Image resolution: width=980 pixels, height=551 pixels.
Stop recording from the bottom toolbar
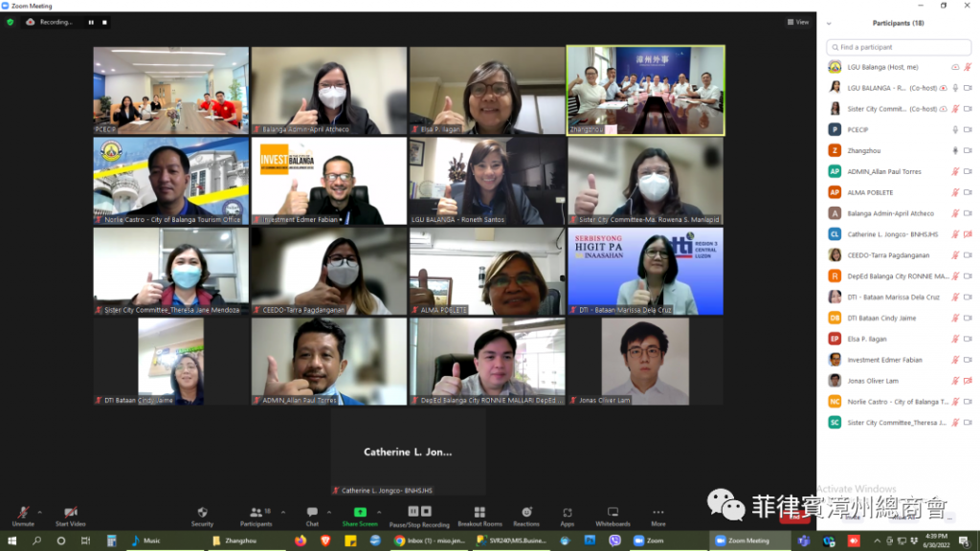426,512
